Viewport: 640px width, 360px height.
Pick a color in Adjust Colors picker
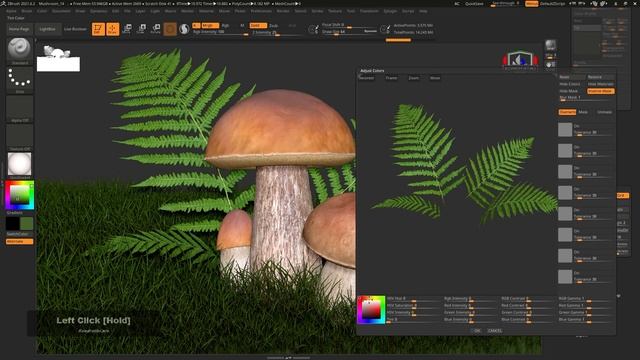tap(371, 310)
